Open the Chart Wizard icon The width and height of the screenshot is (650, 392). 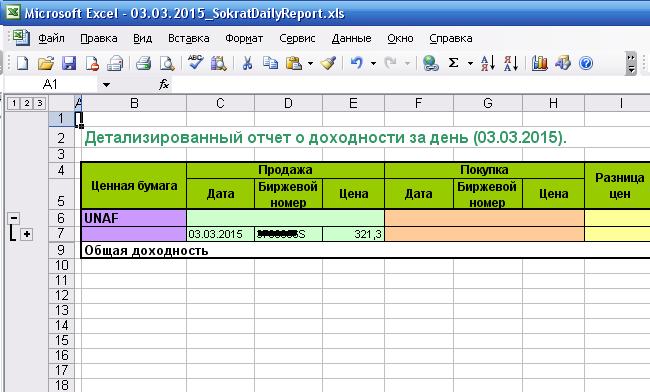pos(540,63)
